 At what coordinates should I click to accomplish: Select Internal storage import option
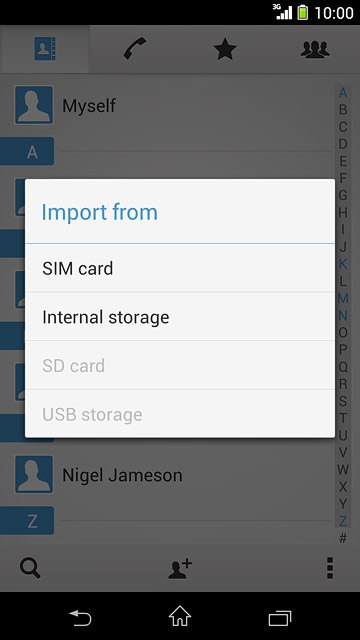pos(180,317)
